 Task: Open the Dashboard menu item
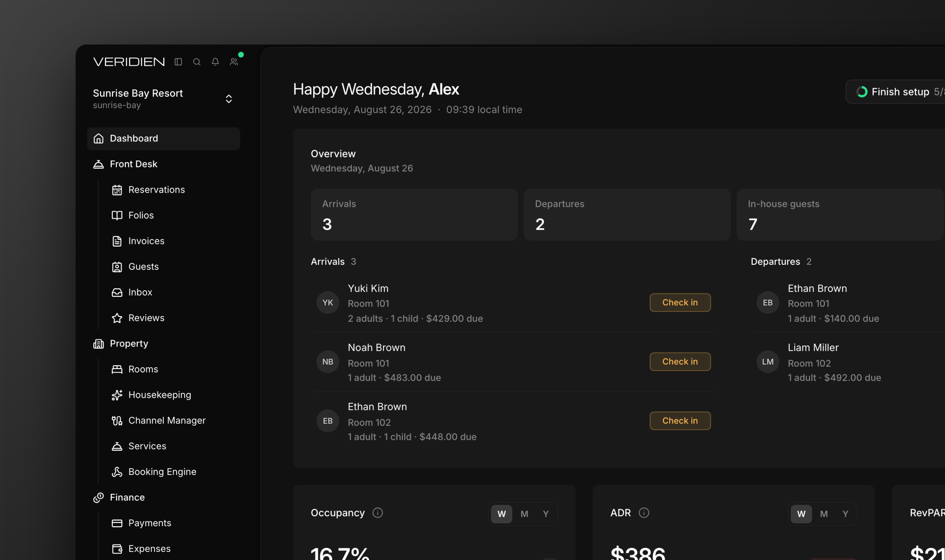pos(163,139)
